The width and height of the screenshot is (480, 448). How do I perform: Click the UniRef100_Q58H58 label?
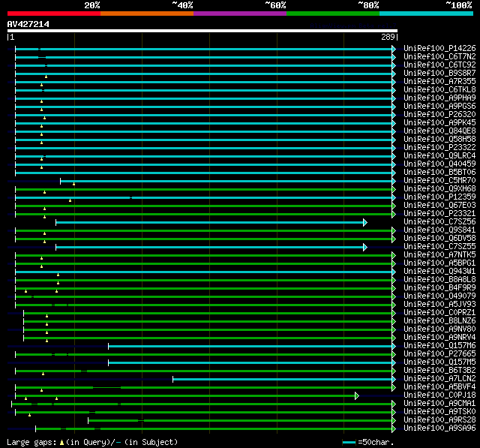point(439,140)
